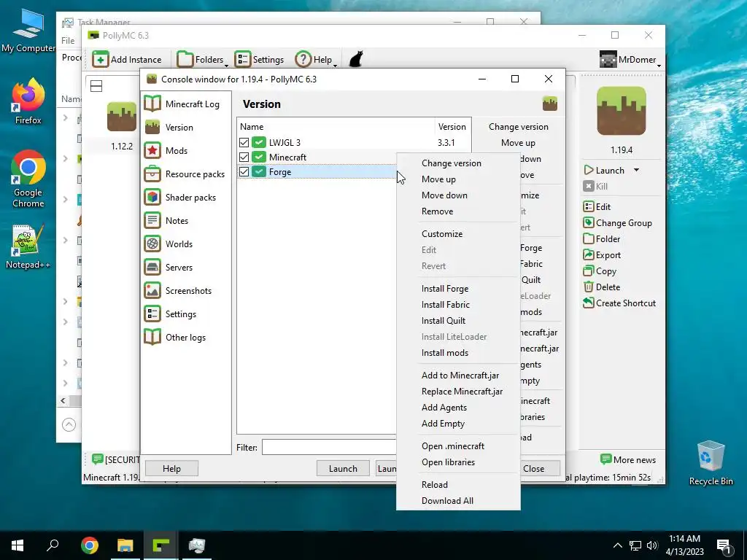Click the Delete instance trash icon
Viewport: 747px width, 560px height.
click(x=589, y=287)
